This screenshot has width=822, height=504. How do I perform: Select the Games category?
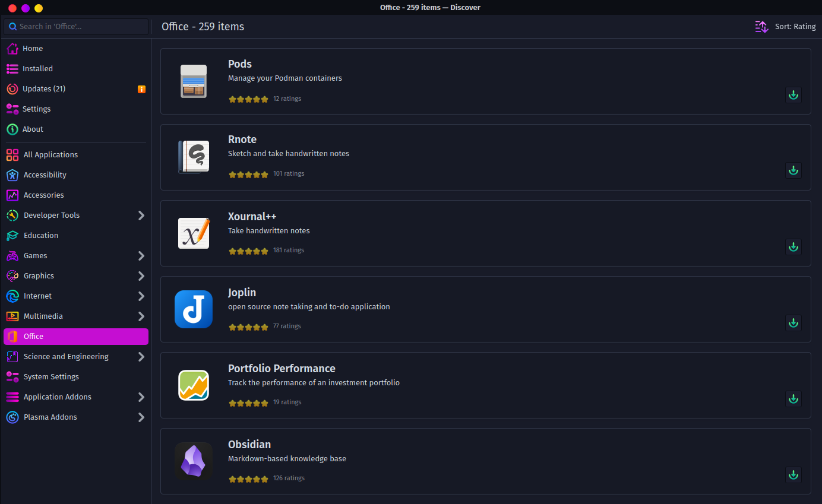point(76,256)
